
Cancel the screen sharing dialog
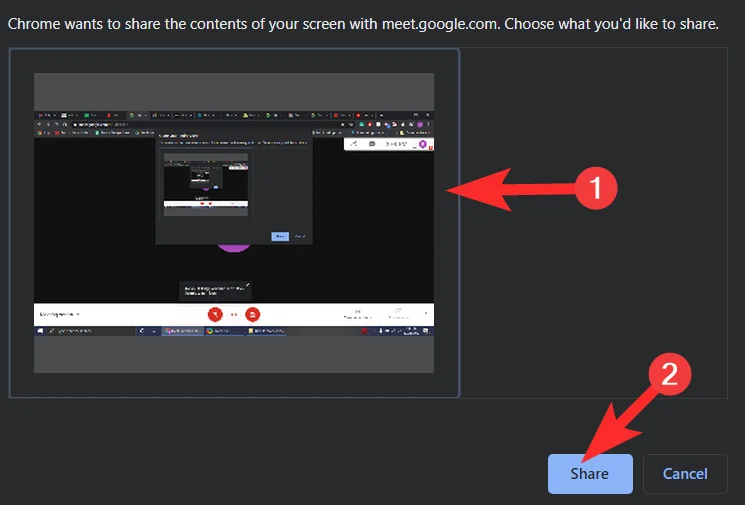[x=685, y=474]
